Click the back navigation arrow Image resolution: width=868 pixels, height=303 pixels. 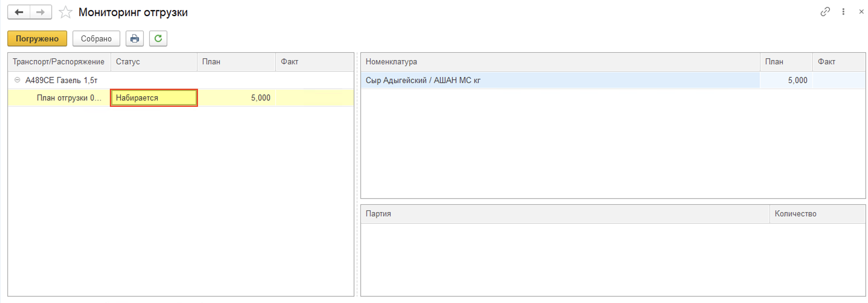point(19,12)
